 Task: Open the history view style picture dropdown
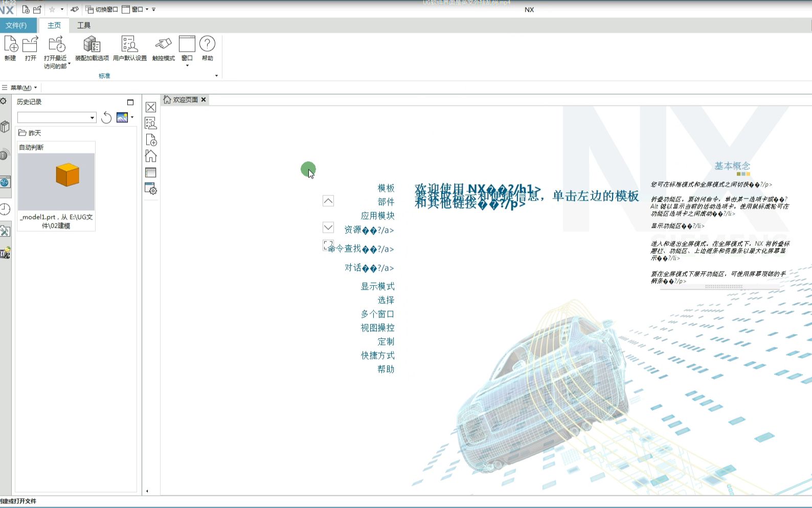[x=125, y=117]
